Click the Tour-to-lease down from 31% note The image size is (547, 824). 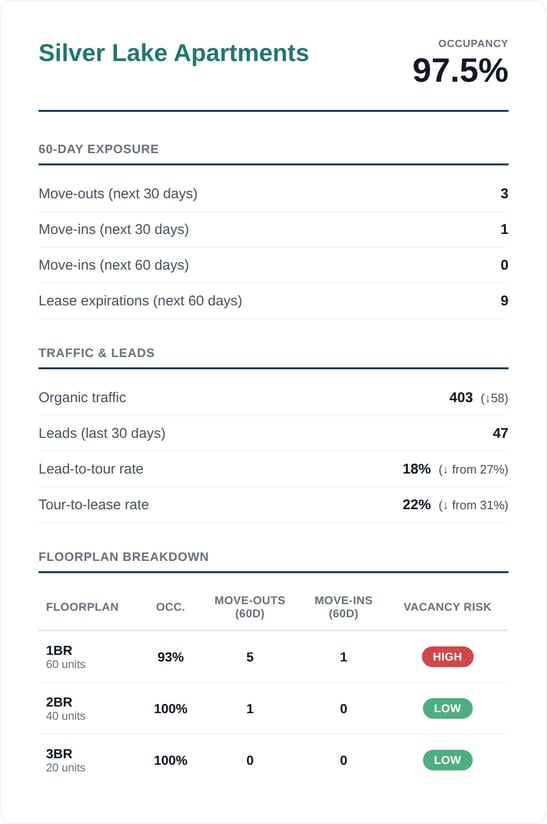473,506
